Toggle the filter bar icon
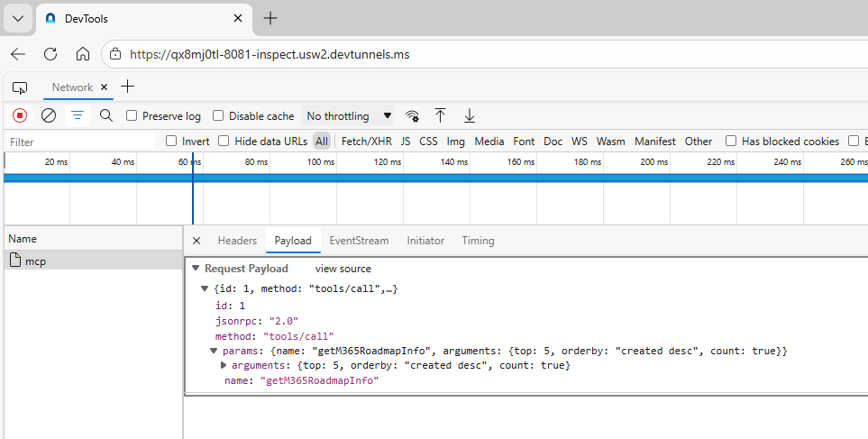868x439 pixels. point(78,115)
